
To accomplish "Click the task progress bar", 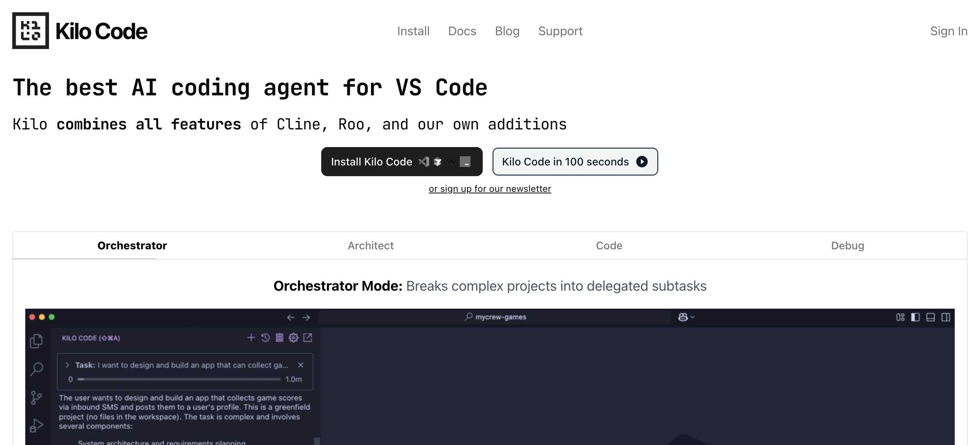I will coord(179,379).
